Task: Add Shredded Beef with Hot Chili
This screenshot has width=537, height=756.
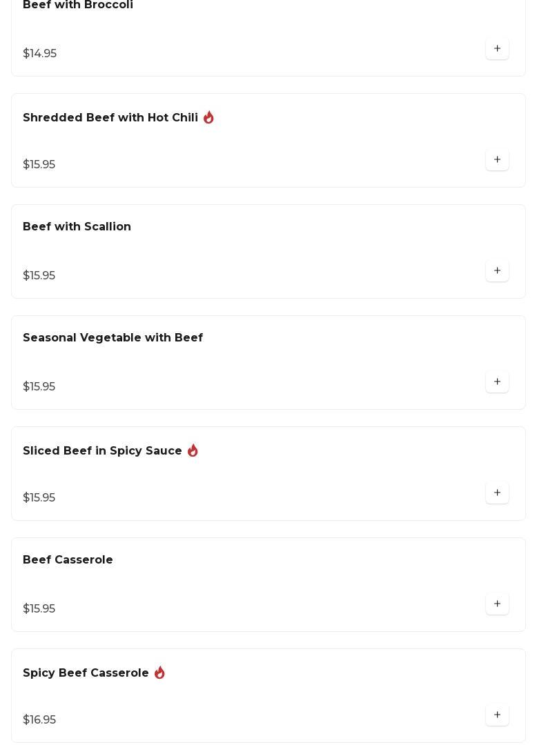Action: (497, 160)
